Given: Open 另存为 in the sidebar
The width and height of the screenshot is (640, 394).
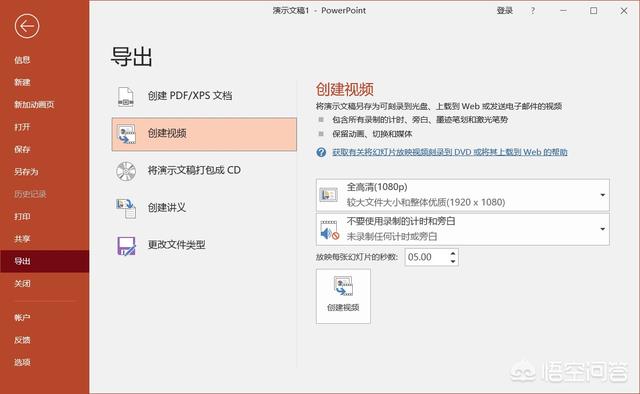Looking at the screenshot, I should coord(26,171).
